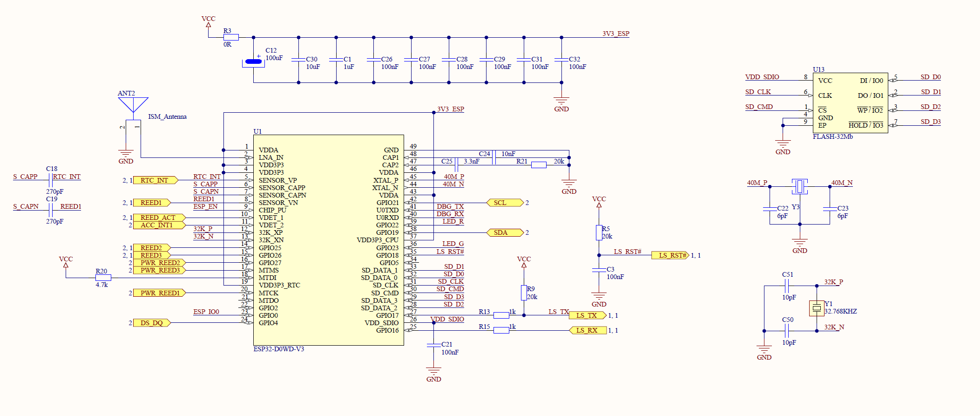This screenshot has width=980, height=416.
Task: Click the LED_R net label
Action: (453, 221)
